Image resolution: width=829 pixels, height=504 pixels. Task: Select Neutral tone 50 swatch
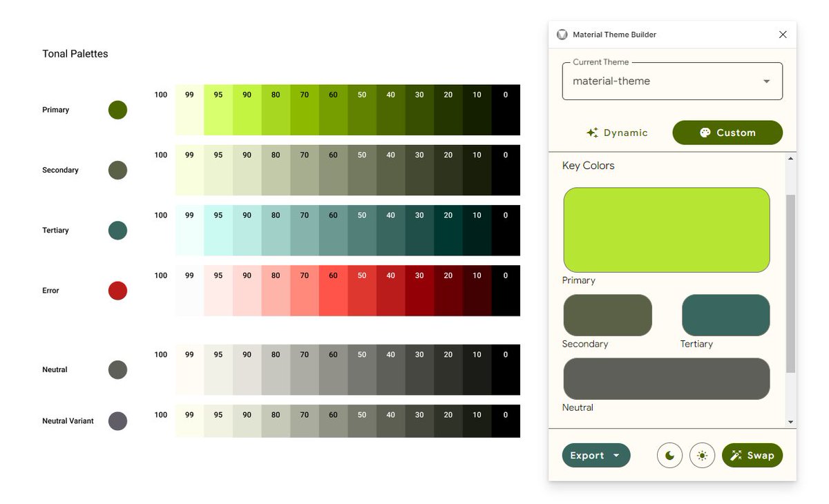[x=362, y=370]
